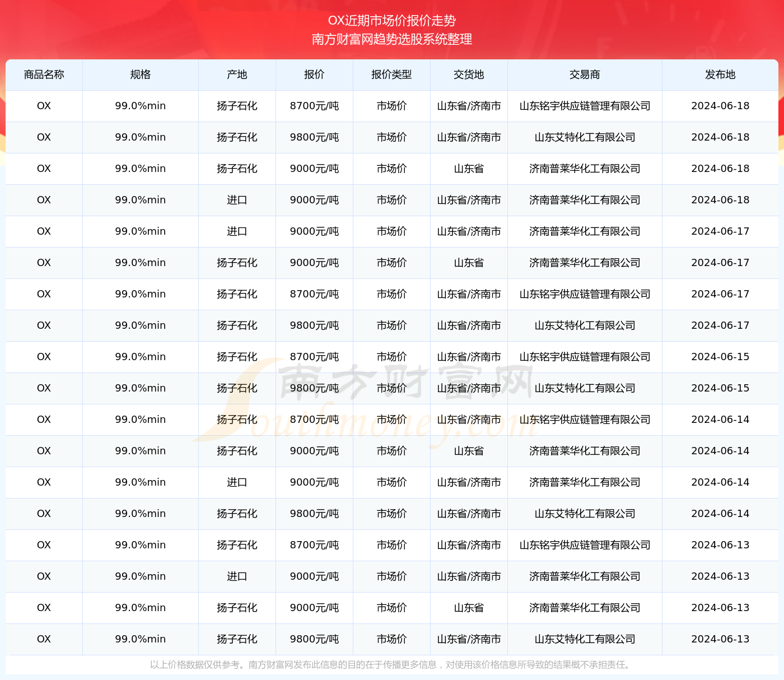Click 2024-06-18 date in the 进口 row

720,200
